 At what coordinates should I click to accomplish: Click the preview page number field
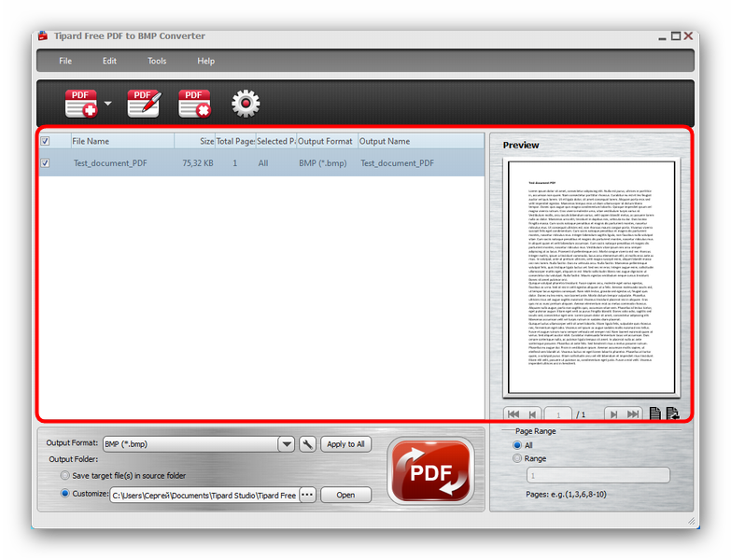click(x=558, y=414)
